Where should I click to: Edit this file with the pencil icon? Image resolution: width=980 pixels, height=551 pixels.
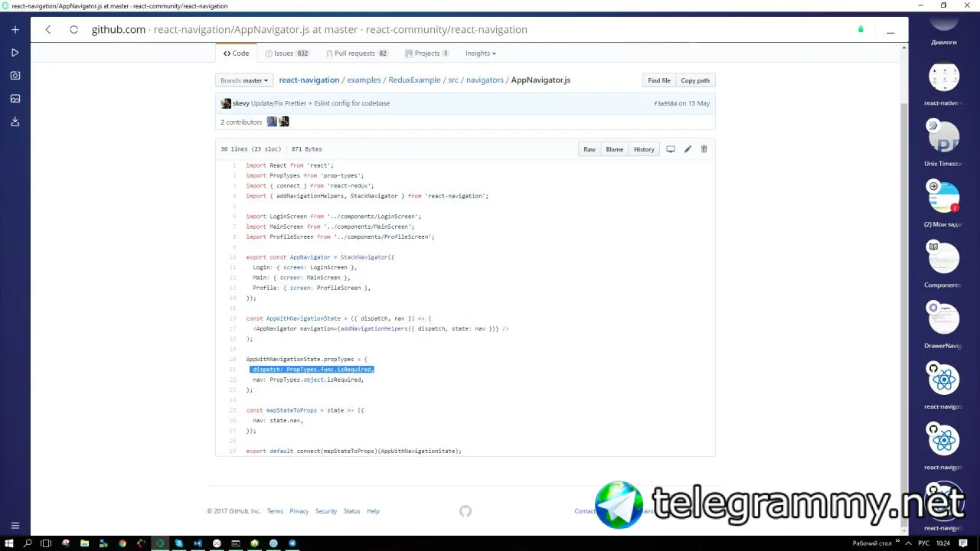[688, 149]
